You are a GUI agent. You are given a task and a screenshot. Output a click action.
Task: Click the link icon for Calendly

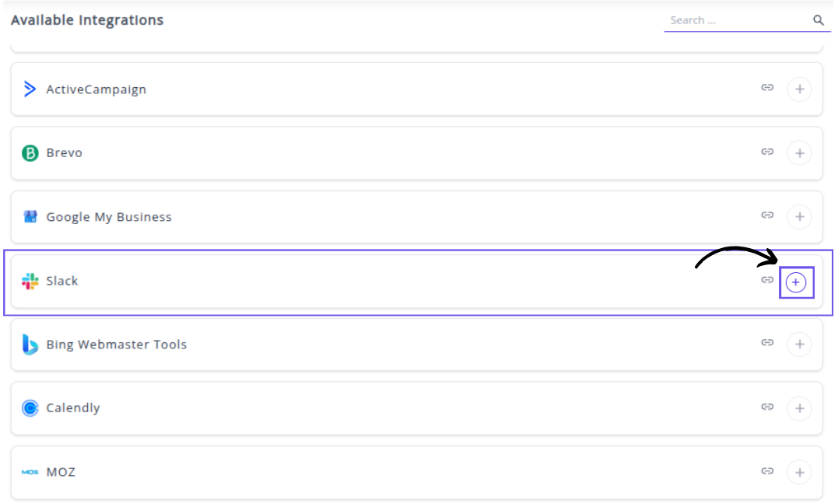click(x=767, y=406)
